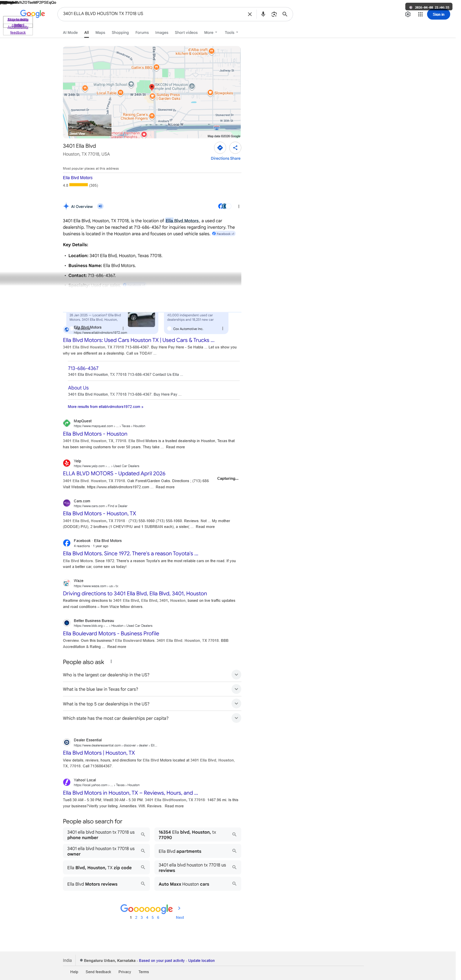
Task: Click the Raising Cane's map pin
Action: (152, 116)
